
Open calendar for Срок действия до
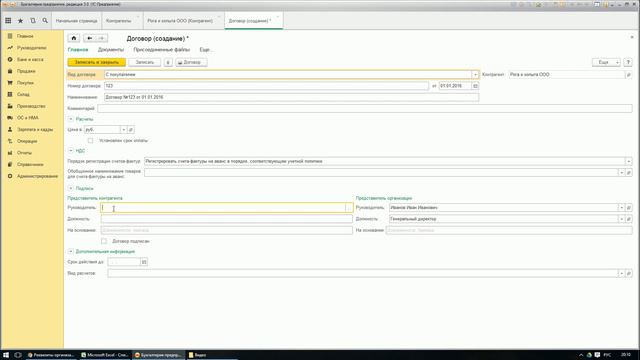(144, 262)
